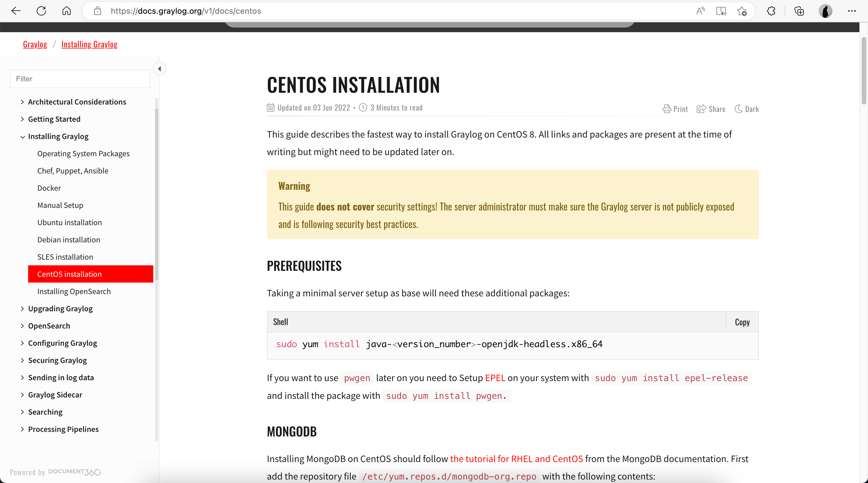Screen dimensions: 868x483
Task: Collapse the left sidebar panel
Action: [159, 69]
